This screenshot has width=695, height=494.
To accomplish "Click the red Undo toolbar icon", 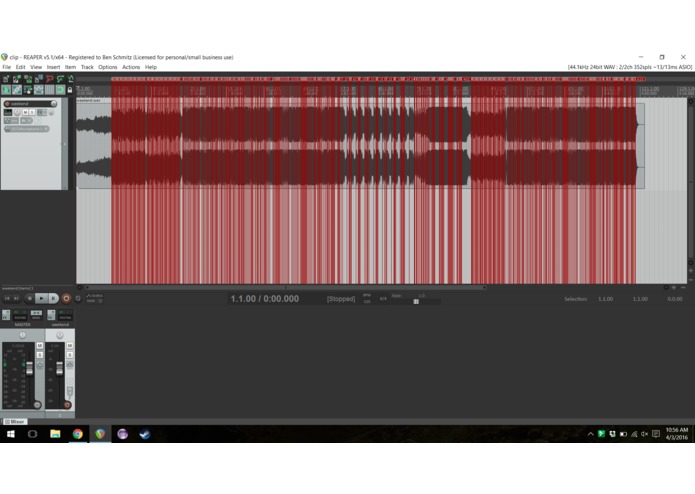I will [x=50, y=78].
